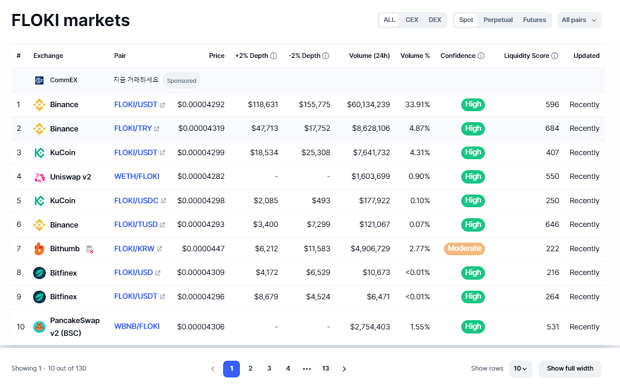Click info icon beside Confidence header
This screenshot has height=385, width=620.
pyautogui.click(x=481, y=56)
